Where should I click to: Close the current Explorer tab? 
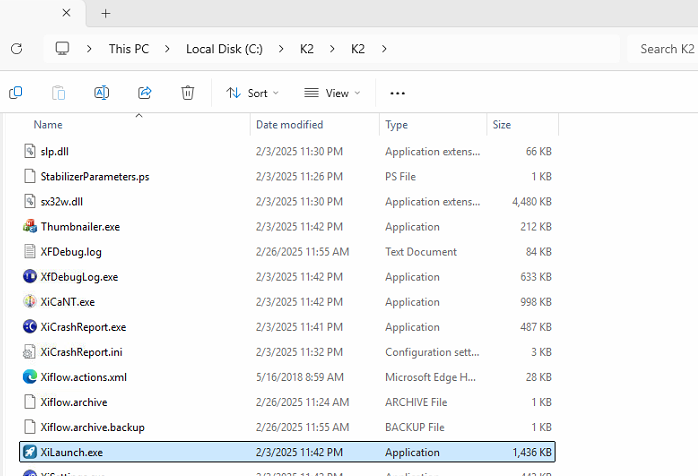[66, 13]
